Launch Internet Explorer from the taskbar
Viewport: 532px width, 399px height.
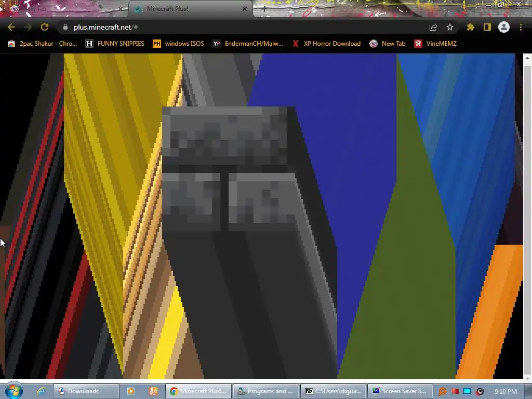(x=41, y=391)
